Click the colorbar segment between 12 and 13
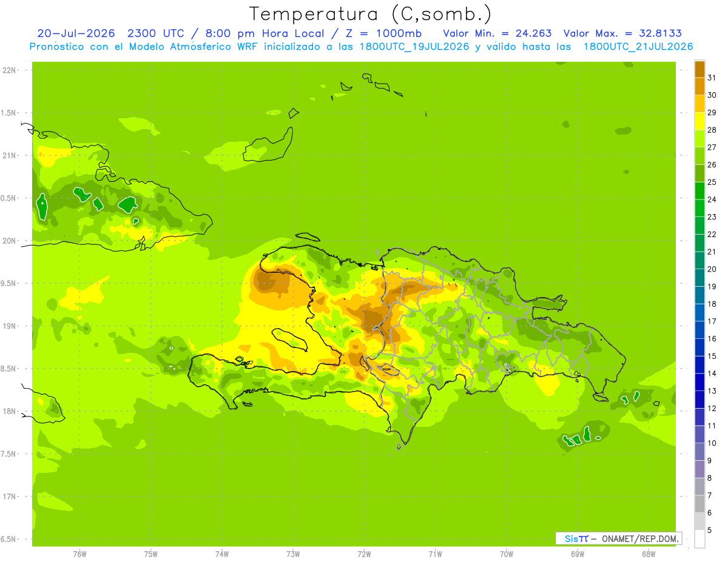728x562 pixels. click(x=699, y=400)
